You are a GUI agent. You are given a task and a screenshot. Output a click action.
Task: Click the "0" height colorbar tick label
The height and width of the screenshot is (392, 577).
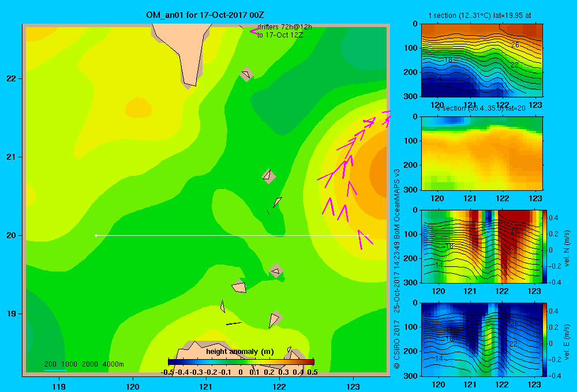[x=240, y=372]
